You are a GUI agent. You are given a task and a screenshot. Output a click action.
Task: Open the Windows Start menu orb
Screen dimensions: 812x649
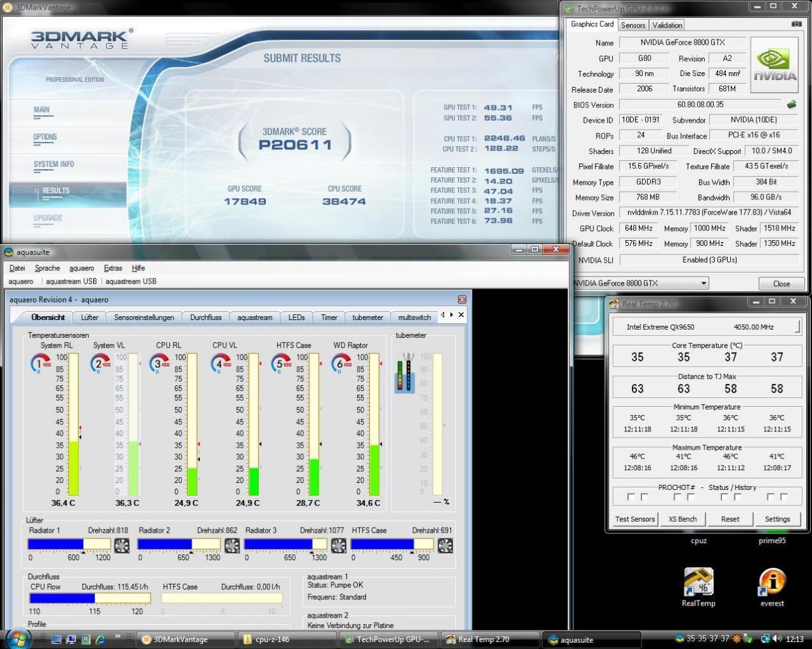pos(17,638)
